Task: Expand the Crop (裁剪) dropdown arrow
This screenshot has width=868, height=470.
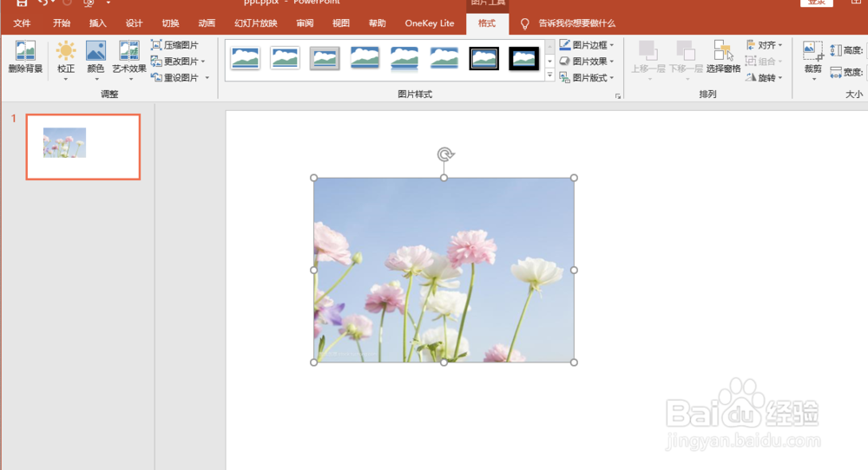Action: (x=813, y=79)
